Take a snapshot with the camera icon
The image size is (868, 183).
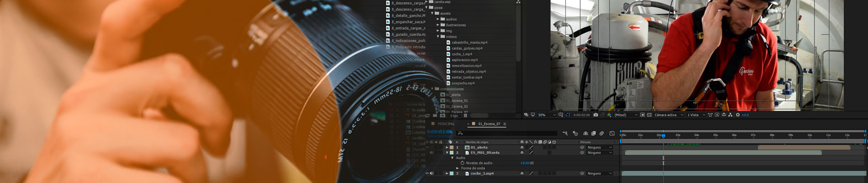tap(595, 115)
